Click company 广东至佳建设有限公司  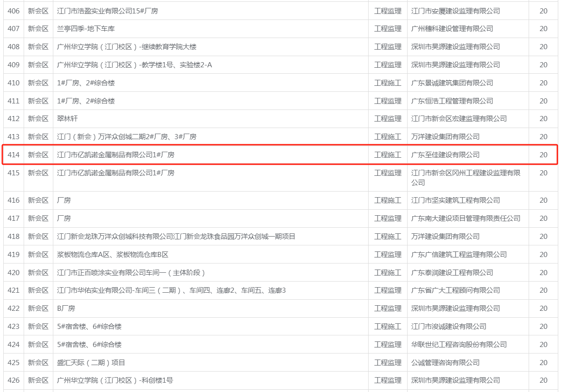pos(446,155)
